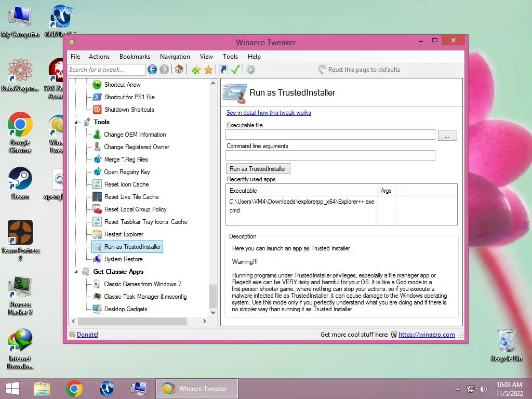Select the Explorer++.exe recent app row
Viewport: 532px width, 399px height.
pyautogui.click(x=302, y=202)
